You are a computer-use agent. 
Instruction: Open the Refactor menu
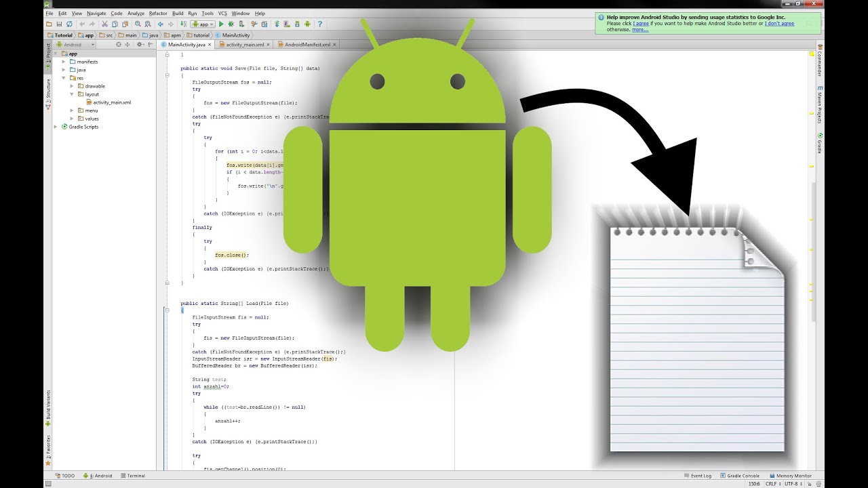point(158,13)
